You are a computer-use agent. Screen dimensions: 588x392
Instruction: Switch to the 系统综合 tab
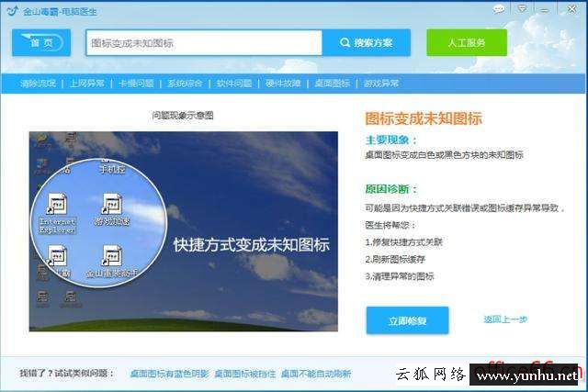(x=185, y=84)
